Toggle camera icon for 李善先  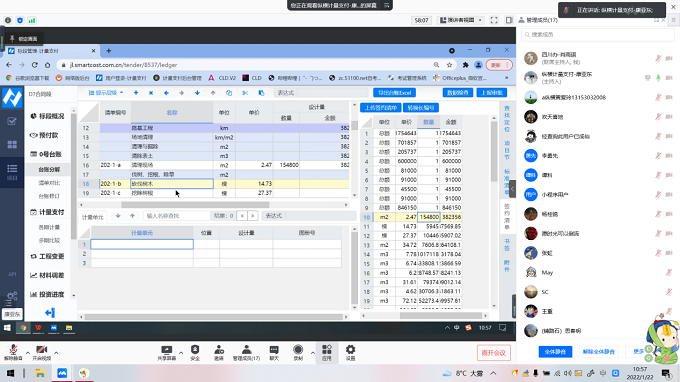pos(669,156)
